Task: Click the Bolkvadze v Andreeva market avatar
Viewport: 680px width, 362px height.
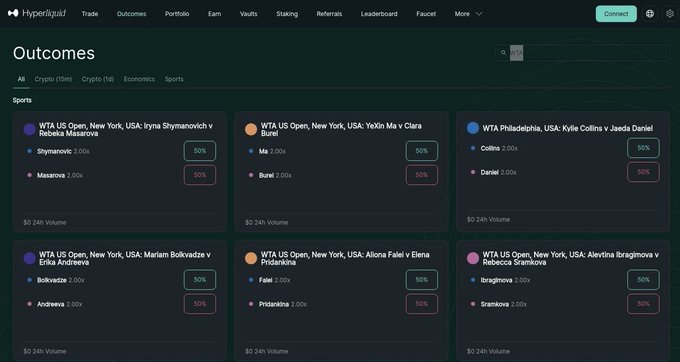Action: 29,258
